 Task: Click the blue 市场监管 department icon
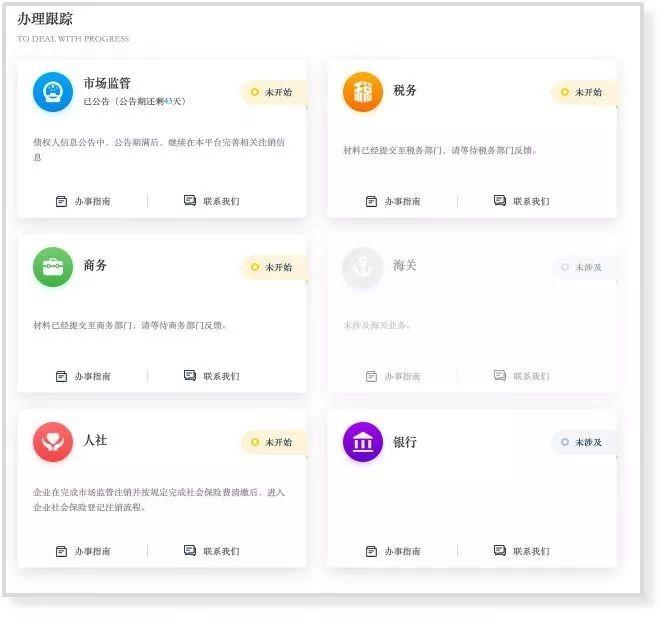[53, 92]
